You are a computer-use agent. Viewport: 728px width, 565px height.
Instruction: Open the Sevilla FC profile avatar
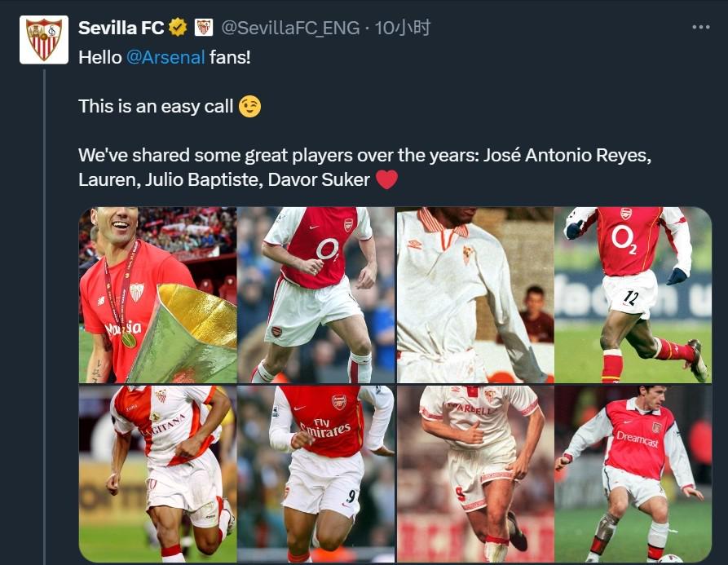tap(44, 39)
